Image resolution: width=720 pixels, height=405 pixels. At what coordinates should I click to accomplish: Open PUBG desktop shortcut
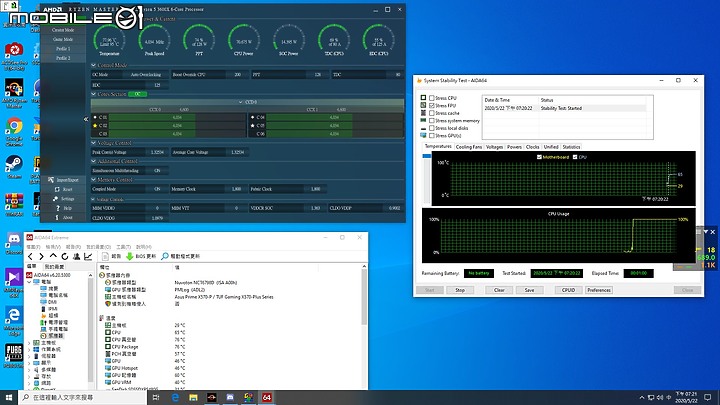[14, 354]
